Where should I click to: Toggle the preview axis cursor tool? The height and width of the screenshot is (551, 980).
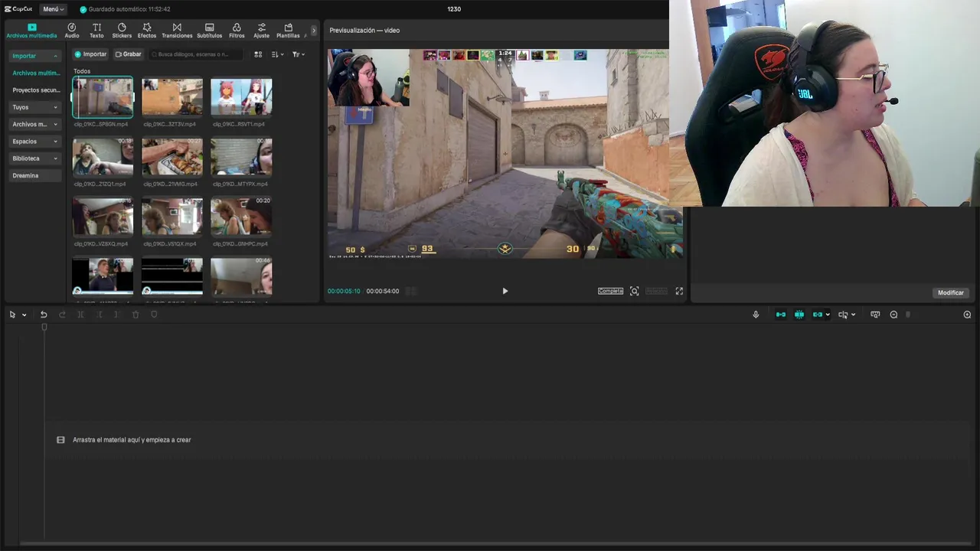[x=843, y=315]
